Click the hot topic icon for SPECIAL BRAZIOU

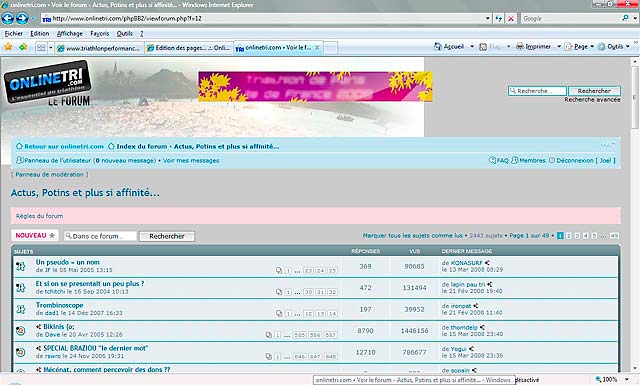click(21, 352)
